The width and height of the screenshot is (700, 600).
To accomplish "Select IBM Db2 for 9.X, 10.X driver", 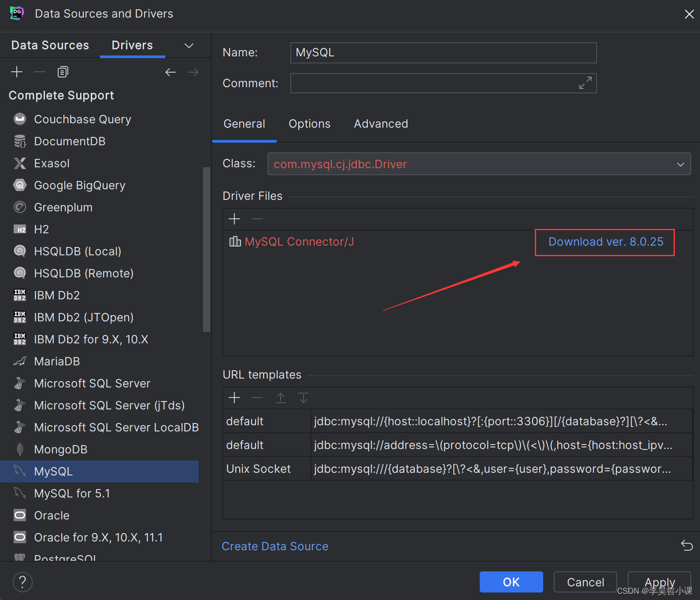I will click(x=100, y=339).
